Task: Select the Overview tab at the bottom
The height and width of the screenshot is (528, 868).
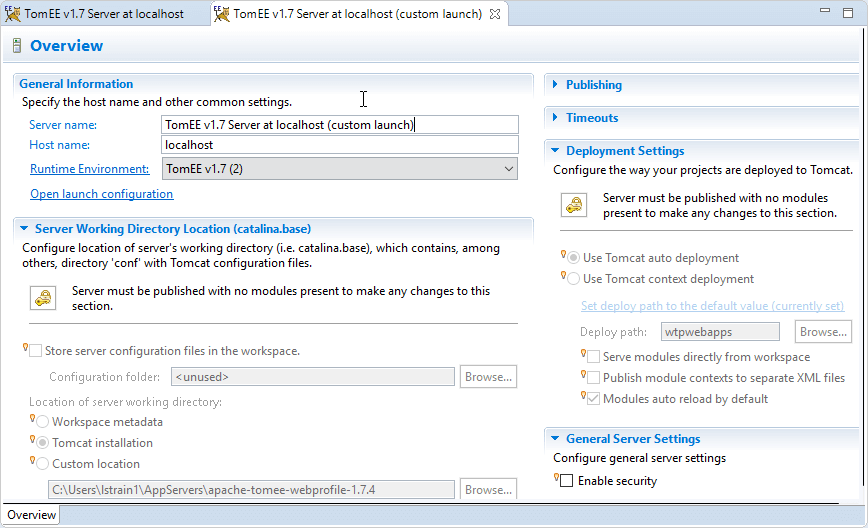Action: click(x=31, y=515)
